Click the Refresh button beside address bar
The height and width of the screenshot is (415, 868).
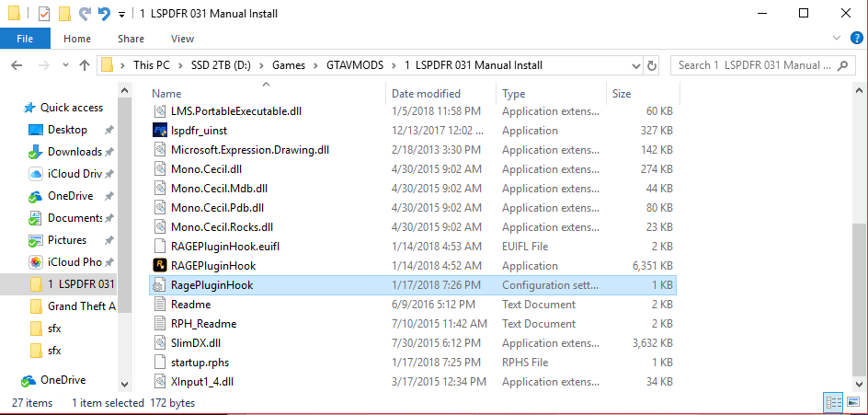(x=652, y=65)
